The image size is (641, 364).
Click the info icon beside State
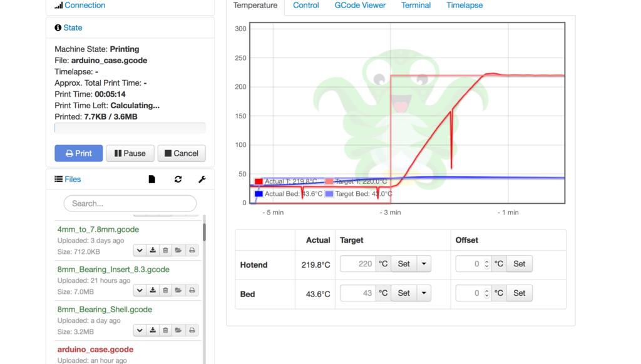click(58, 28)
